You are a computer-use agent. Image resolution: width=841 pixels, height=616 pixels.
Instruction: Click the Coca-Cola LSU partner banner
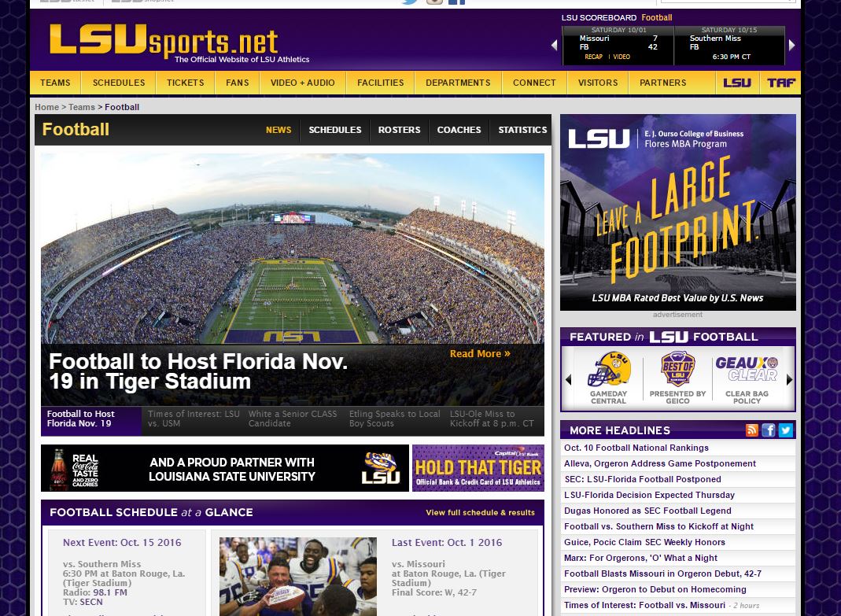(x=225, y=468)
